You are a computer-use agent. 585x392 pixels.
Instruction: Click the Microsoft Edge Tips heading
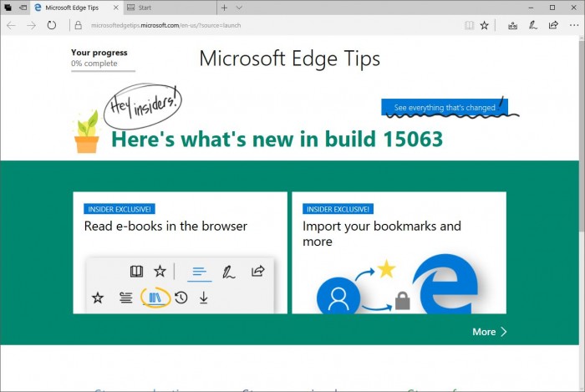pyautogui.click(x=290, y=59)
